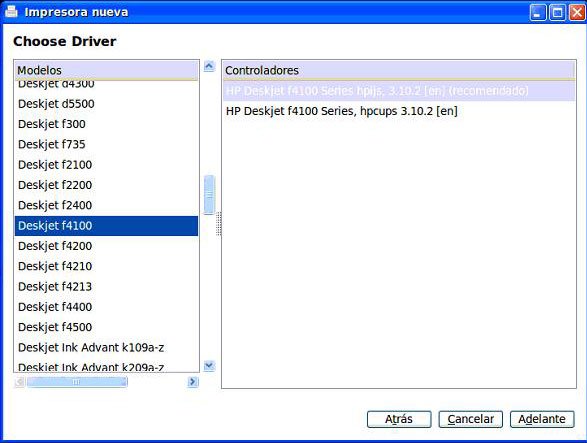Select model Deskjet f4200
This screenshot has width=587, height=443.
tap(106, 246)
